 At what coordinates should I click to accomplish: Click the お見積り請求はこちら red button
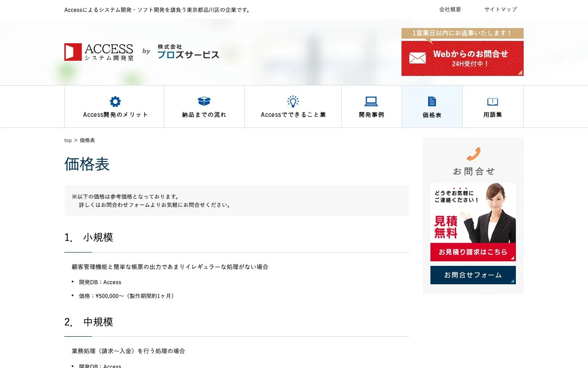(473, 252)
